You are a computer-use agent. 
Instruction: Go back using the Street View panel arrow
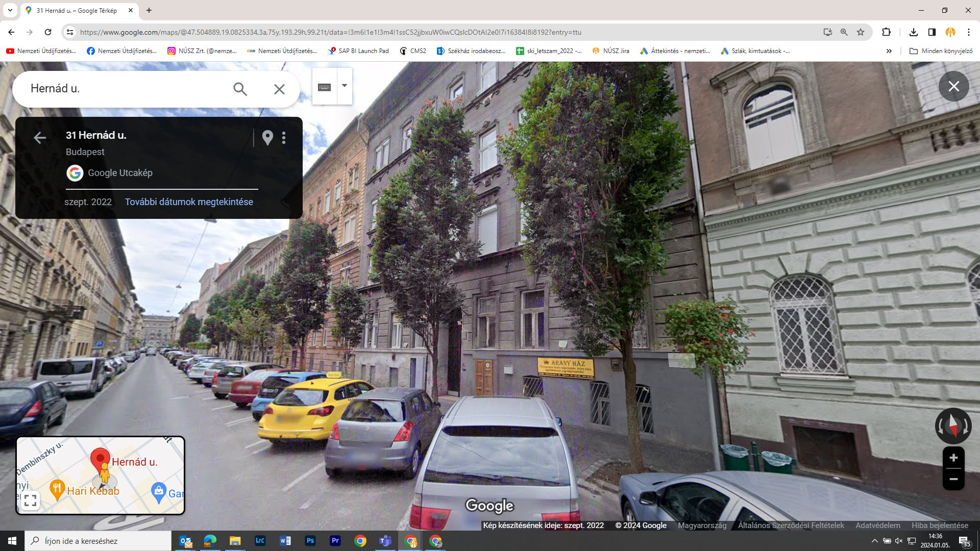[40, 138]
